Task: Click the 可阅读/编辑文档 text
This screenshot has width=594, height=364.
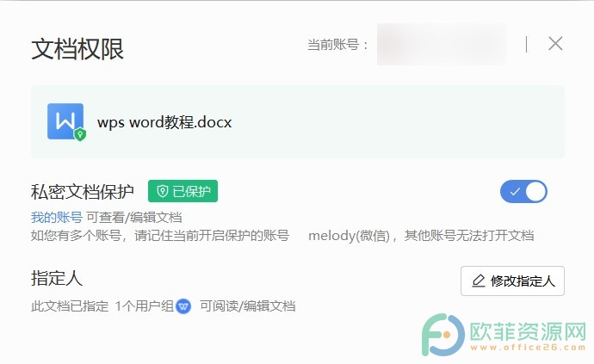Action: point(247,306)
